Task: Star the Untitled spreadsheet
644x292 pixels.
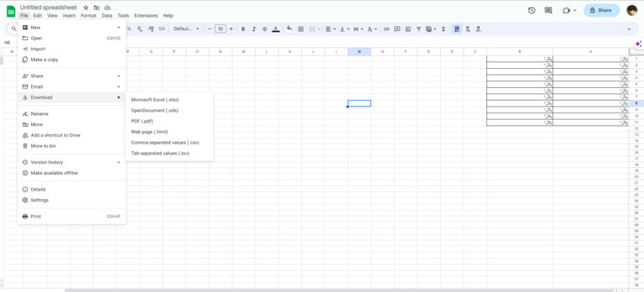Action: tap(86, 8)
